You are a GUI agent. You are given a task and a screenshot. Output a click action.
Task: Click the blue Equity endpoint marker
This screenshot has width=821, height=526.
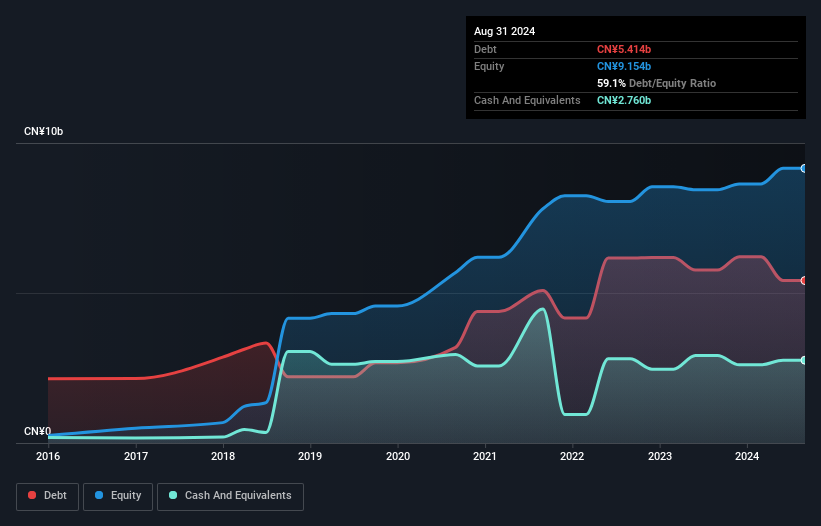(x=804, y=169)
